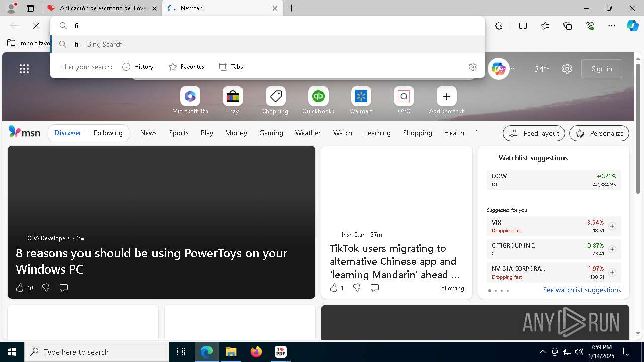Screen dimensions: 644x362
Task: Close the New tab tab
Action: 275,8
